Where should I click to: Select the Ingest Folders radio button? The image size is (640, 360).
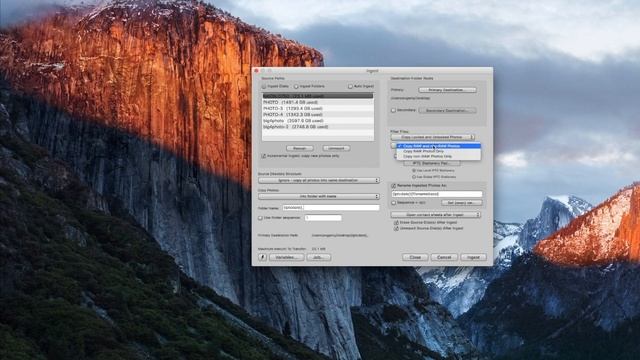[x=296, y=87]
